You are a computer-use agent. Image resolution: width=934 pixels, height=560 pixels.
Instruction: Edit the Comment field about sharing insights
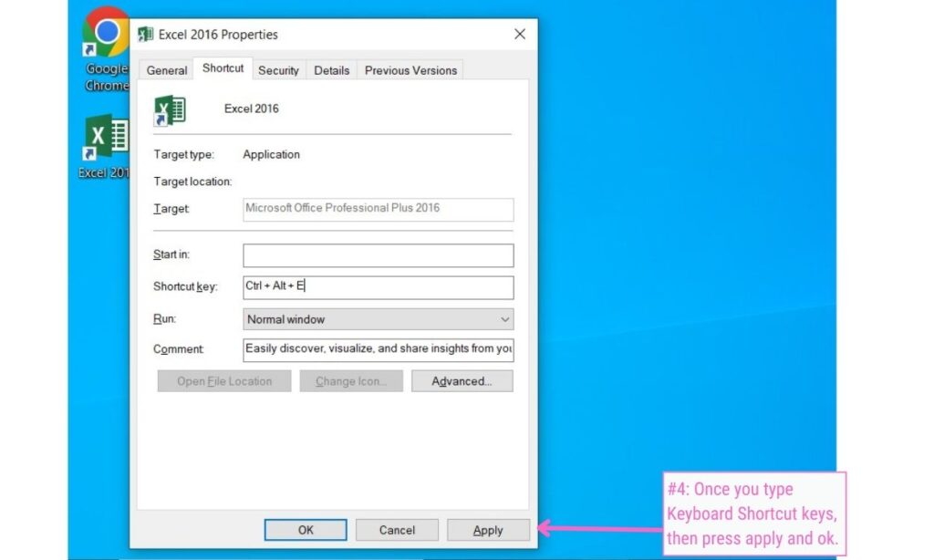click(x=377, y=349)
